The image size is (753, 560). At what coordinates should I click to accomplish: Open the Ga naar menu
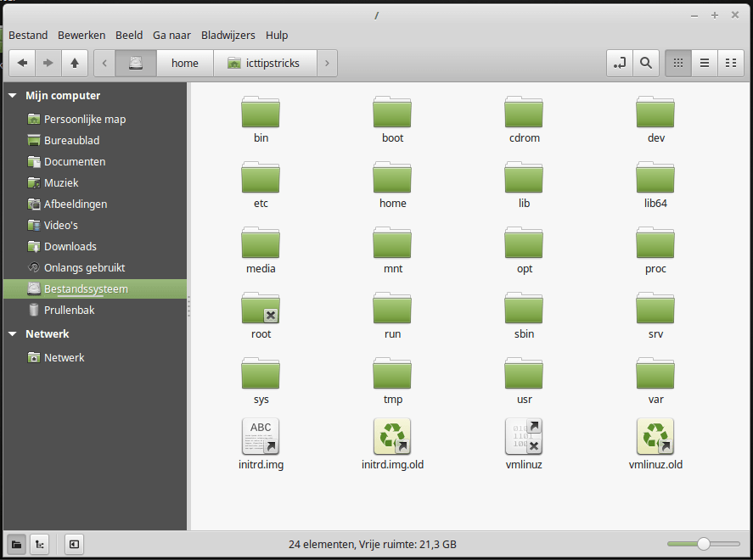pos(171,35)
